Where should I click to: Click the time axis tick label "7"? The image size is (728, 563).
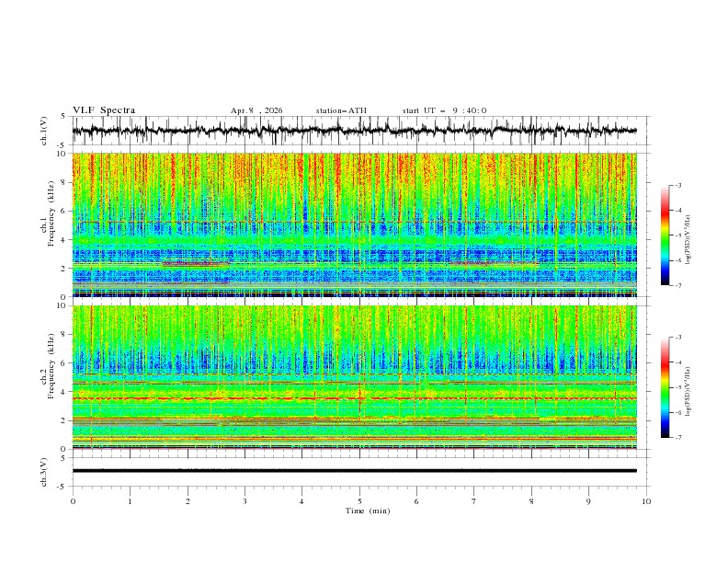click(x=474, y=501)
